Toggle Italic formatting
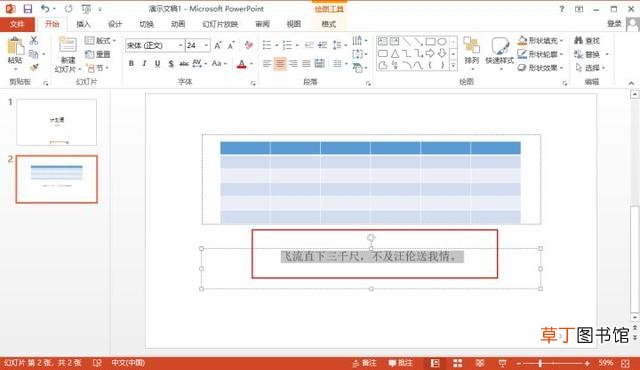The height and width of the screenshot is (370, 640). click(x=144, y=64)
